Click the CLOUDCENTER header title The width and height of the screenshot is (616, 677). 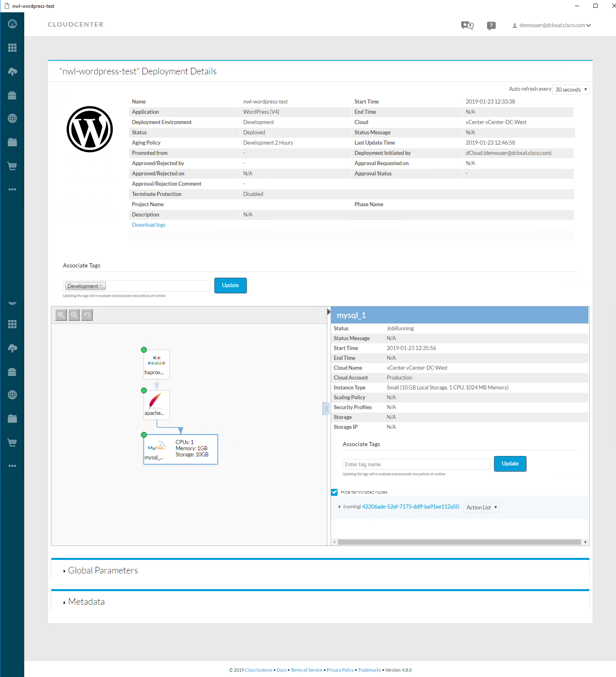[x=76, y=24]
